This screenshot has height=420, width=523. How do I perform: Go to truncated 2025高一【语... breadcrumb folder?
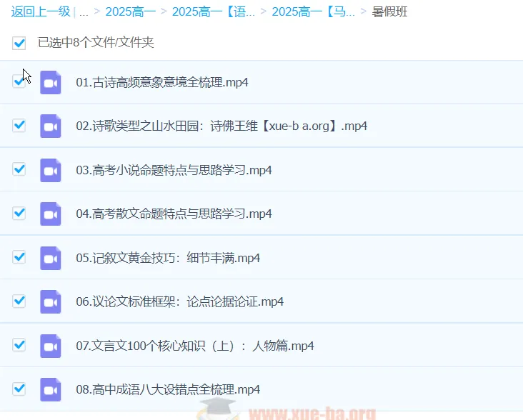click(x=213, y=12)
